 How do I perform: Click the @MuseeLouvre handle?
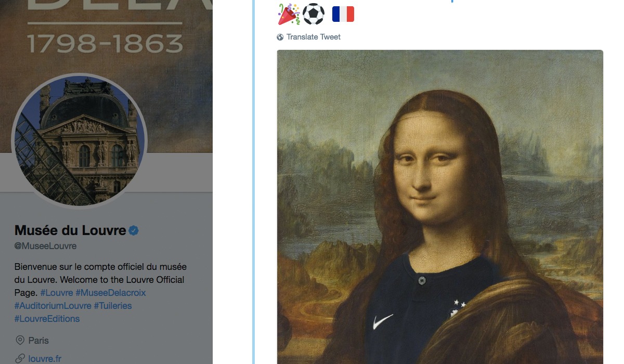(x=45, y=246)
